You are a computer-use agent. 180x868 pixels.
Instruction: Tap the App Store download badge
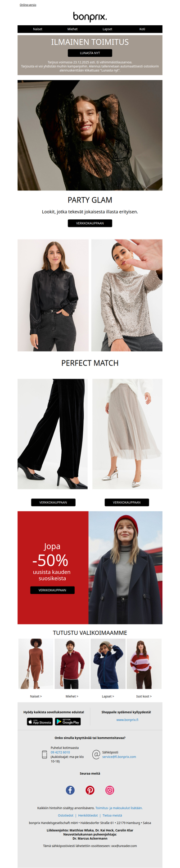coord(40,722)
